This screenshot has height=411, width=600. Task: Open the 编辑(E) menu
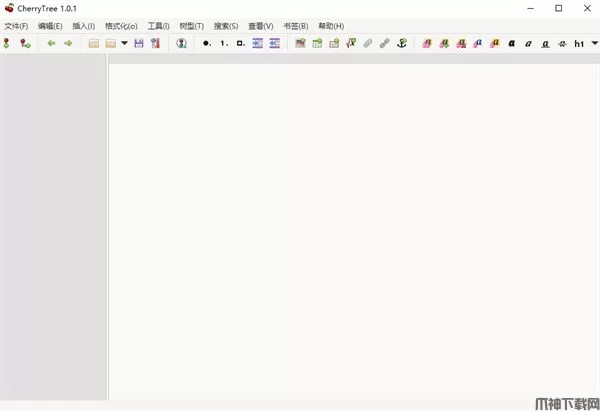50,26
